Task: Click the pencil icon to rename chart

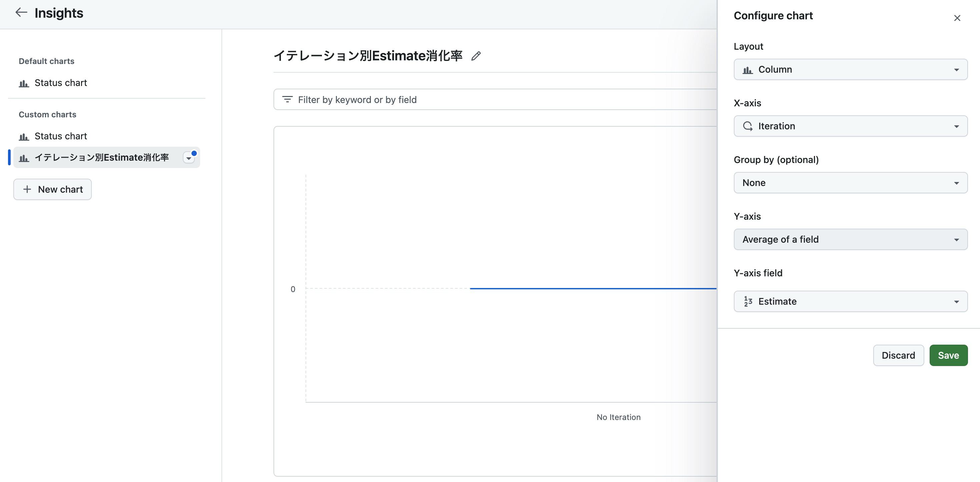Action: (x=476, y=56)
